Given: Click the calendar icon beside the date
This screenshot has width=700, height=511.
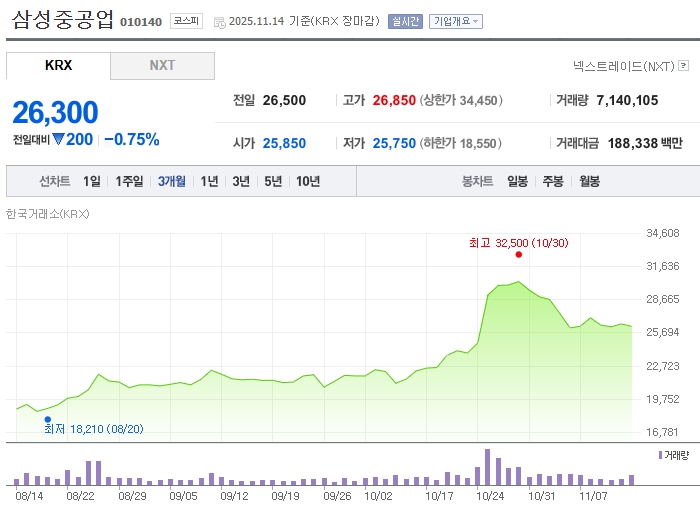Looking at the screenshot, I should (x=219, y=21).
